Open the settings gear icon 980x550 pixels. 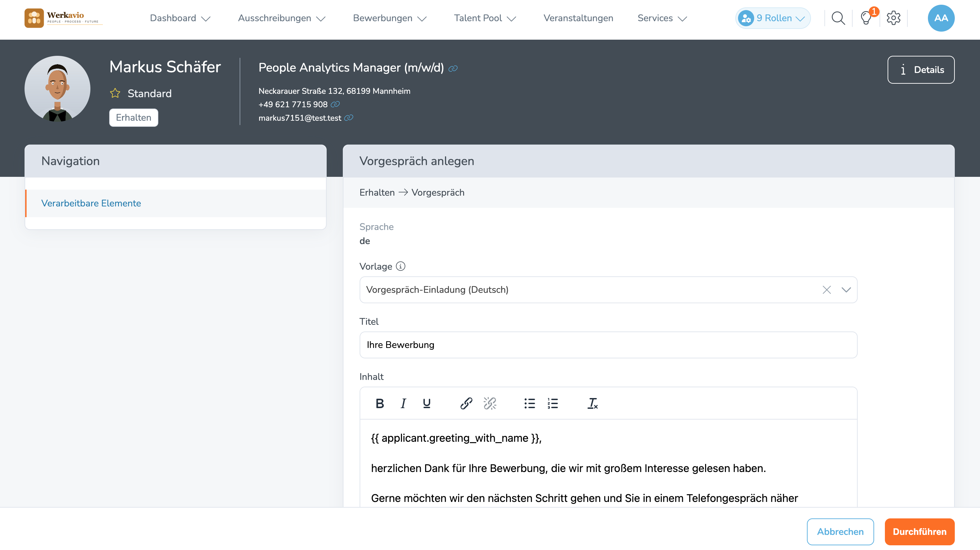tap(893, 18)
